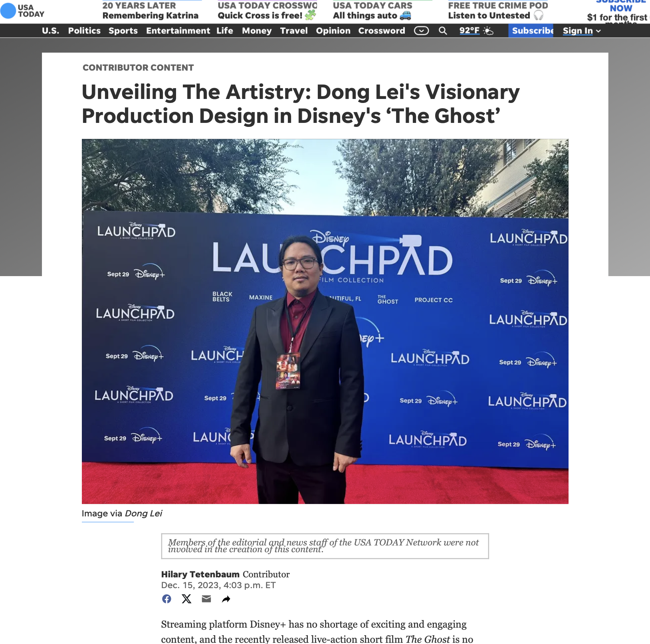Expand the more-sections dropdown oval

421,31
